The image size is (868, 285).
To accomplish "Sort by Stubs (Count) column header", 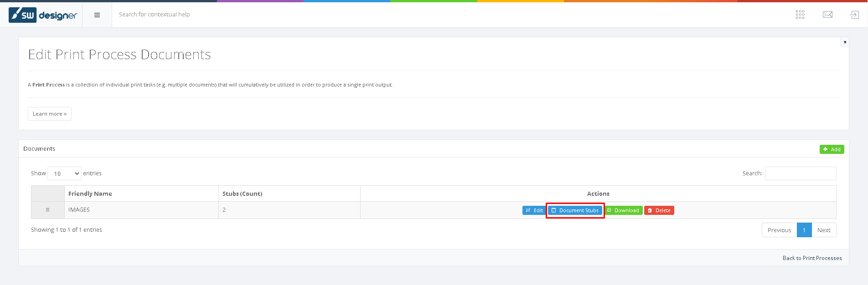I will (x=242, y=193).
